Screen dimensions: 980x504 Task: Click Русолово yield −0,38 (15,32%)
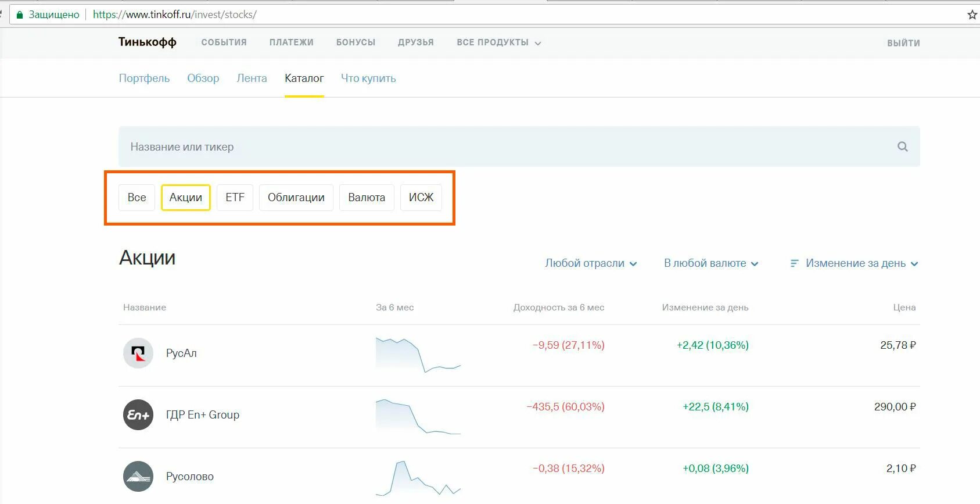click(x=569, y=469)
